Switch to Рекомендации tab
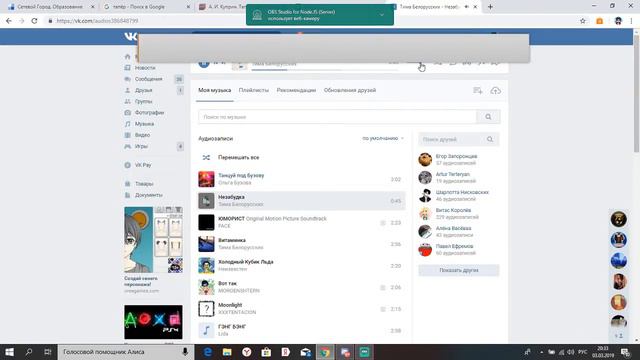The width and height of the screenshot is (640, 360). pyautogui.click(x=296, y=90)
